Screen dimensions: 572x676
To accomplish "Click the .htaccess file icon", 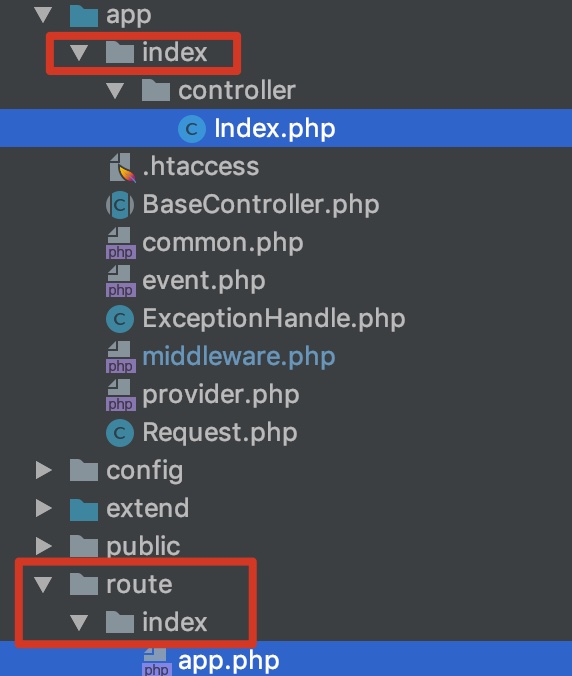I will (122, 167).
